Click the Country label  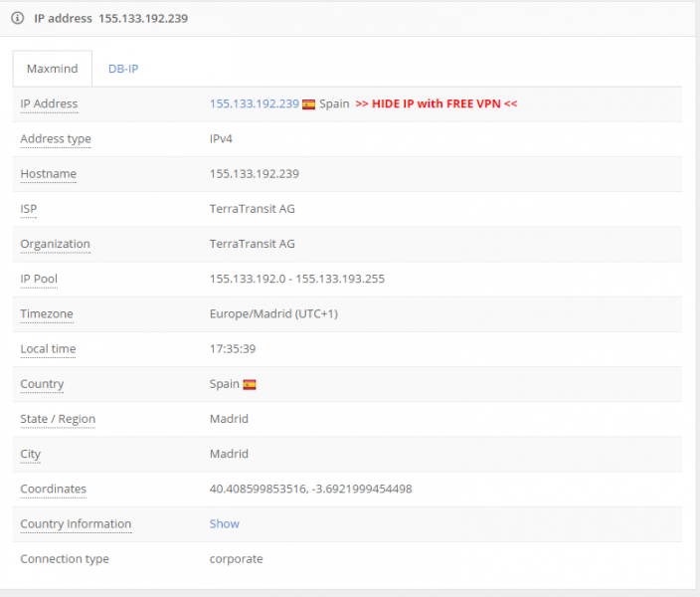42,384
